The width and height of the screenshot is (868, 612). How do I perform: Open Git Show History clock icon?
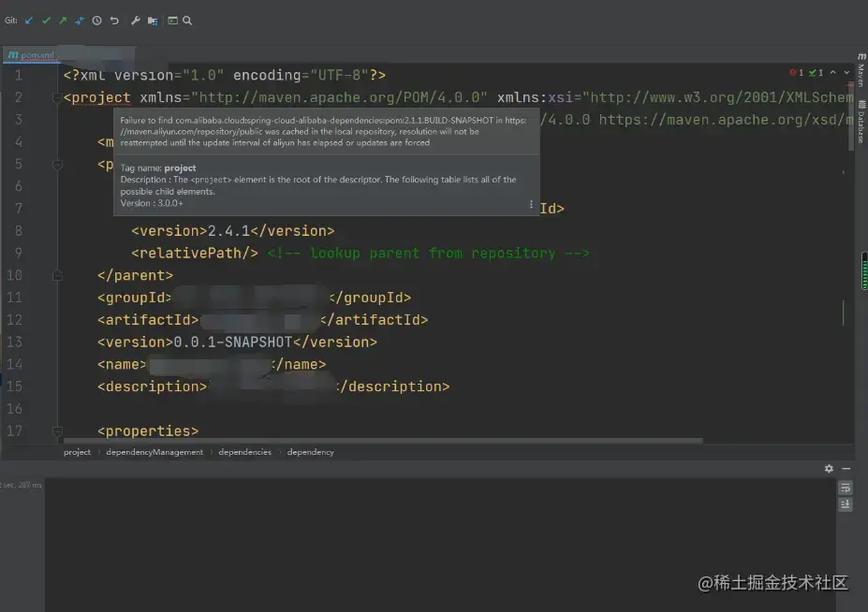click(x=96, y=21)
